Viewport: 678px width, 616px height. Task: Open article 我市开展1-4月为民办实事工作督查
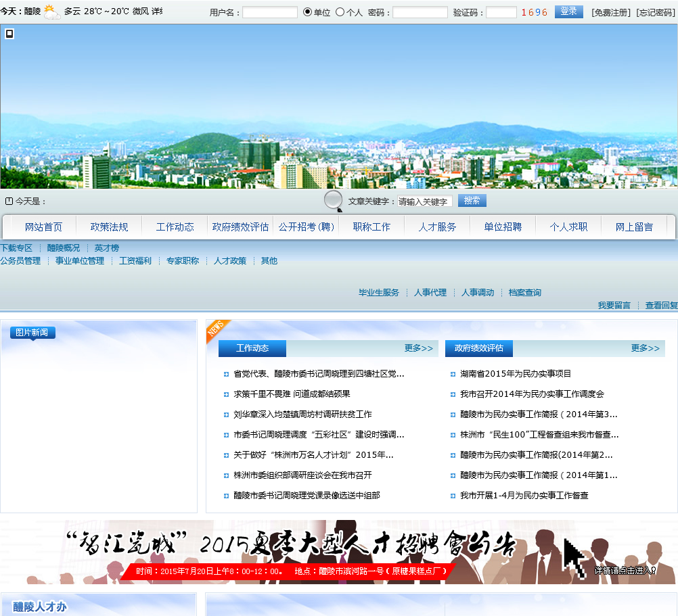click(524, 496)
